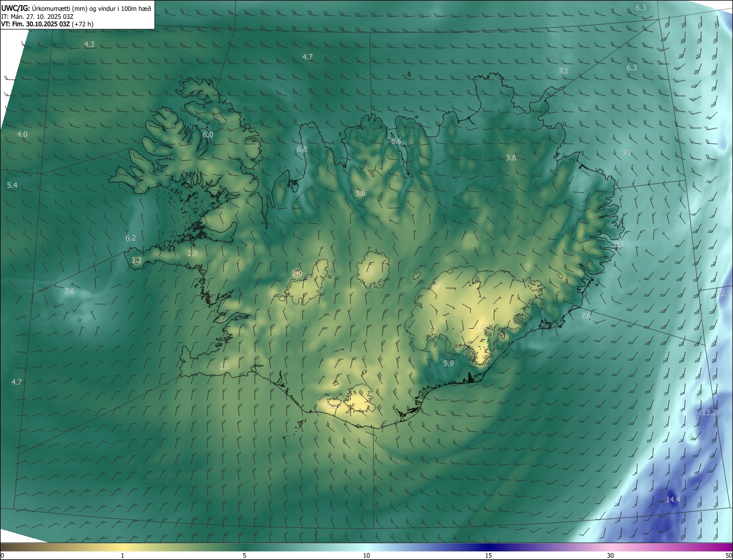The width and height of the screenshot is (733, 560).
Task: Click the 5.9 value label
Action: point(448,363)
